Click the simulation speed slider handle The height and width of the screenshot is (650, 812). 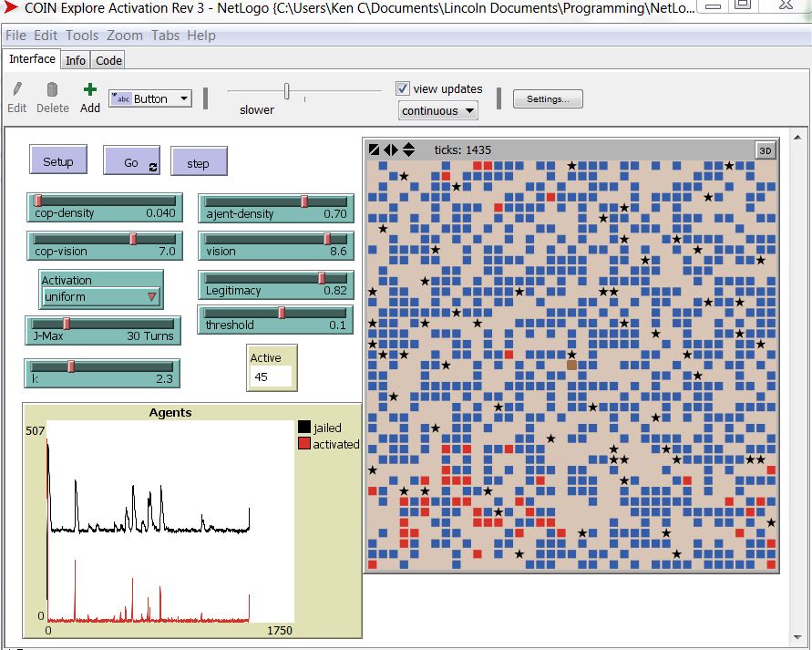point(287,91)
